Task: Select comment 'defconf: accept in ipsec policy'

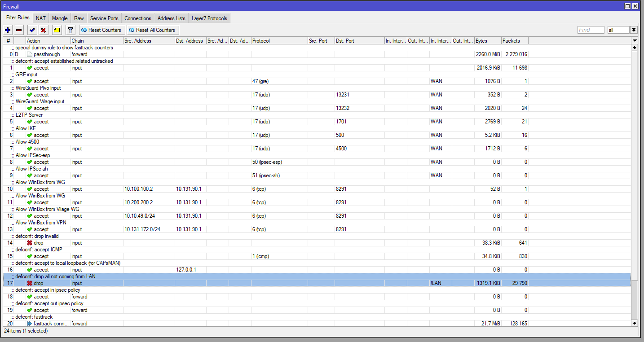Action: coord(48,290)
